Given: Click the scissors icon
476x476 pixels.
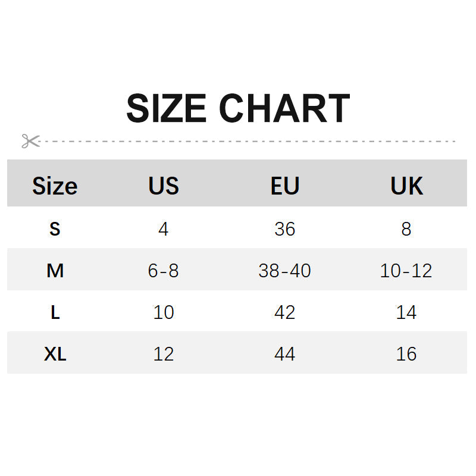Looking at the screenshot, I should pyautogui.click(x=30, y=141).
